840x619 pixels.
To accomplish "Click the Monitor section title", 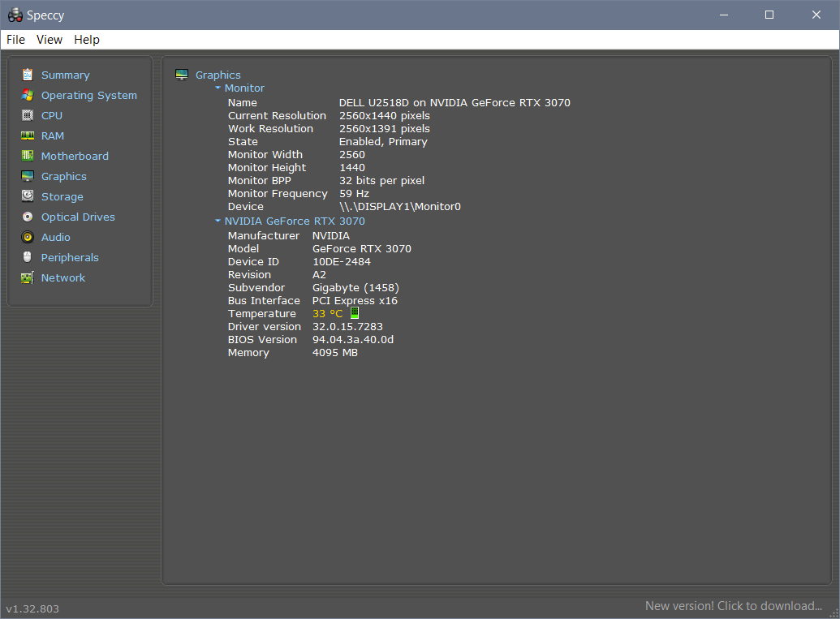I will (244, 88).
